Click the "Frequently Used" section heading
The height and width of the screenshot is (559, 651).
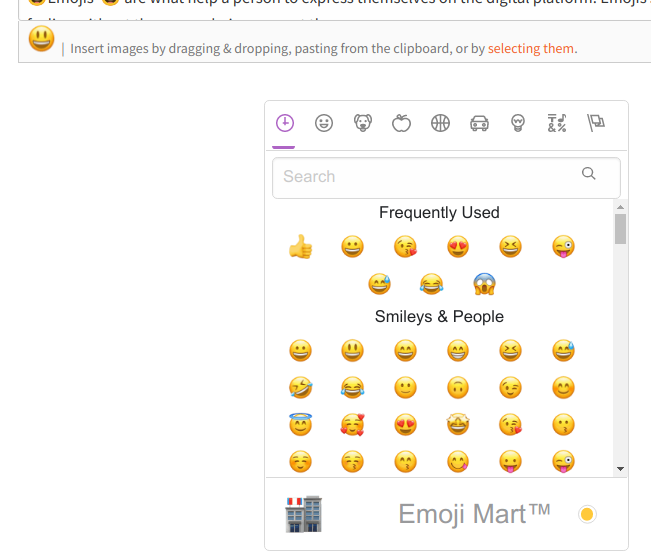coord(439,213)
